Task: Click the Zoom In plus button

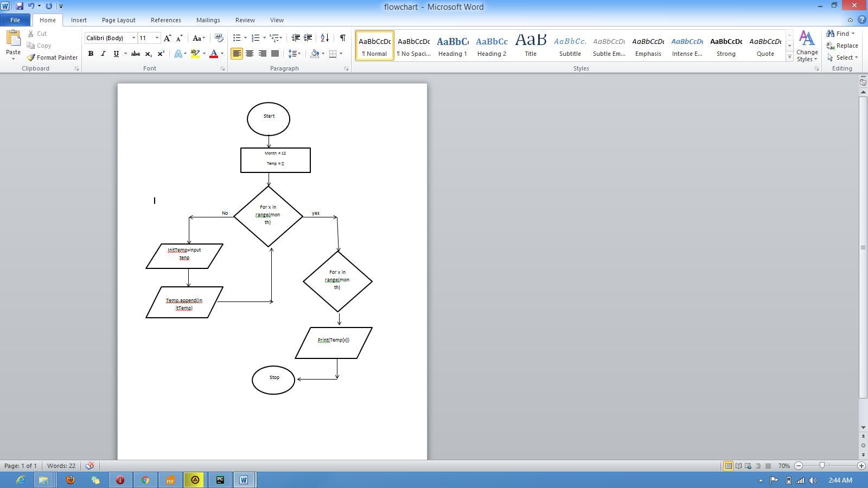Action: (x=861, y=466)
